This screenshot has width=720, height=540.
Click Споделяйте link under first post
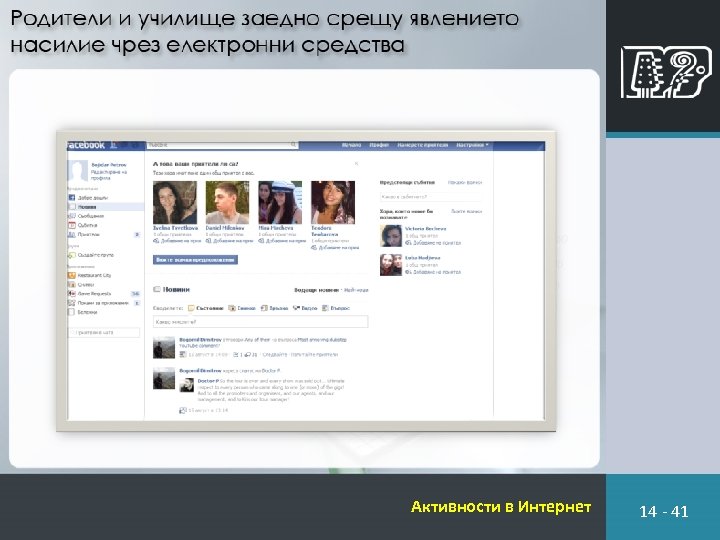pyautogui.click(x=275, y=354)
